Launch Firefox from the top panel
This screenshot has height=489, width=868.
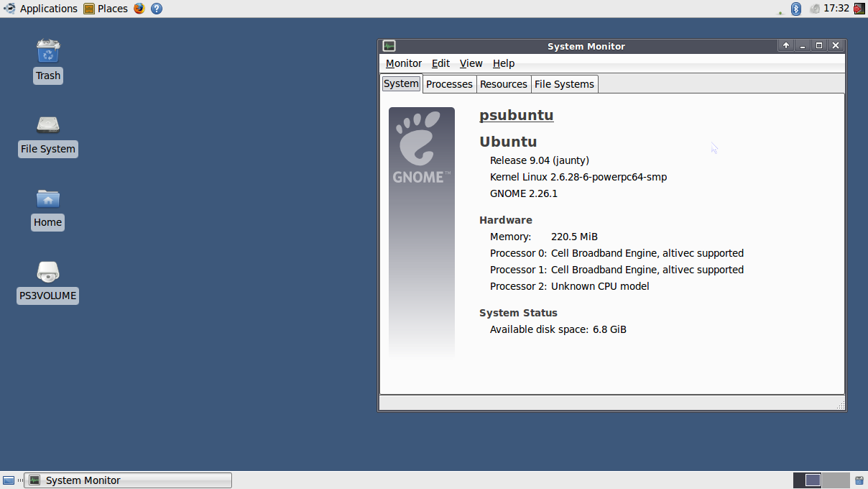[x=139, y=9]
